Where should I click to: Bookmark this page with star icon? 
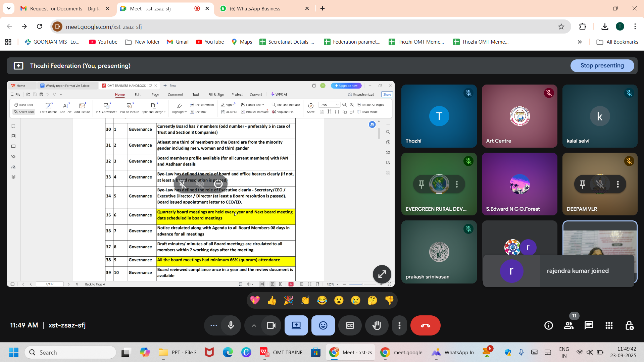coord(561,27)
